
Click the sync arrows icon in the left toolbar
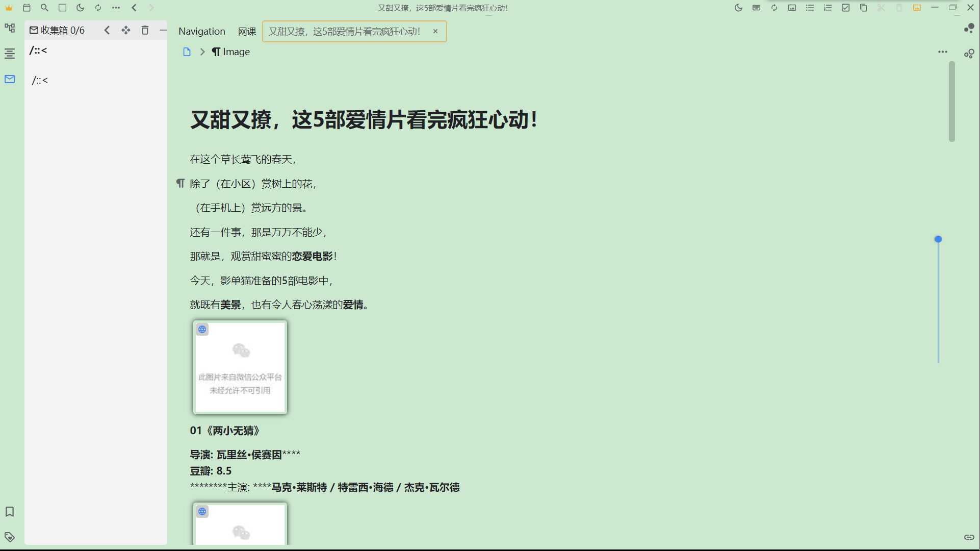(98, 8)
